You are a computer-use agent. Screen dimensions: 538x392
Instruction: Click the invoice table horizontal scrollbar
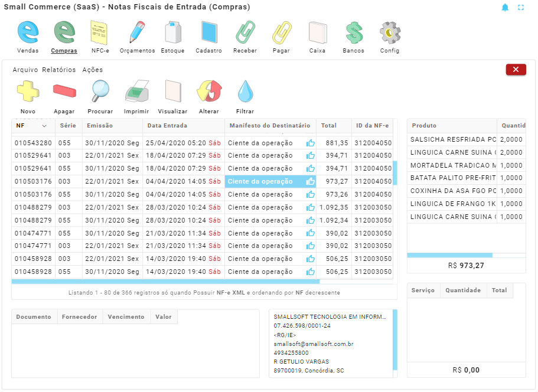coord(165,282)
